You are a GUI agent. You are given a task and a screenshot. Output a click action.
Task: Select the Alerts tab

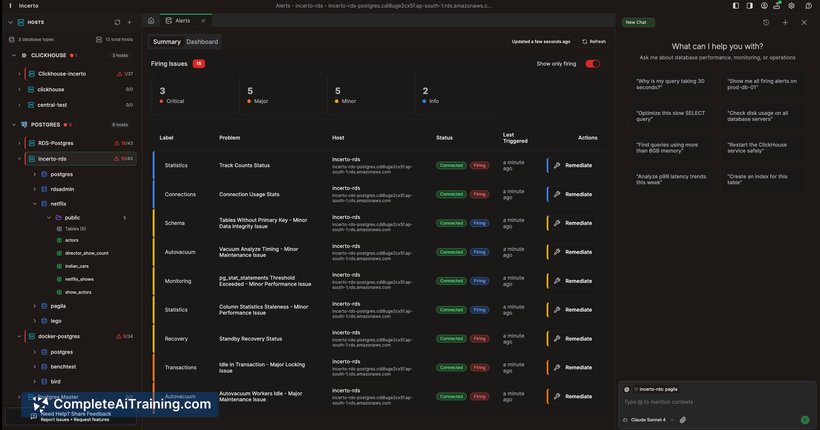[178, 20]
